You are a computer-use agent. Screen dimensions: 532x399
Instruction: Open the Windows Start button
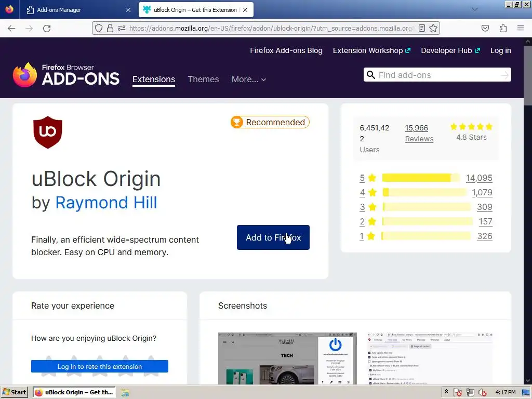(14, 392)
